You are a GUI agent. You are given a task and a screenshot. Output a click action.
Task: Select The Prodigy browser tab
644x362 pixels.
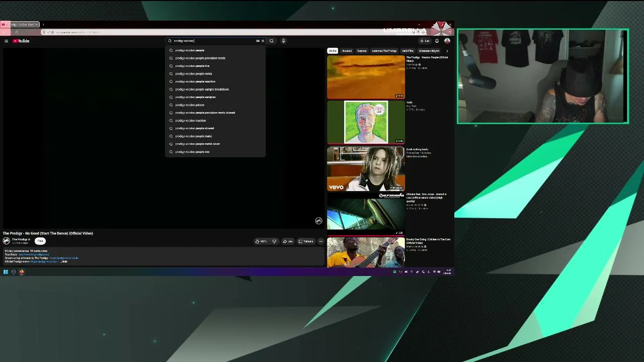[20, 24]
